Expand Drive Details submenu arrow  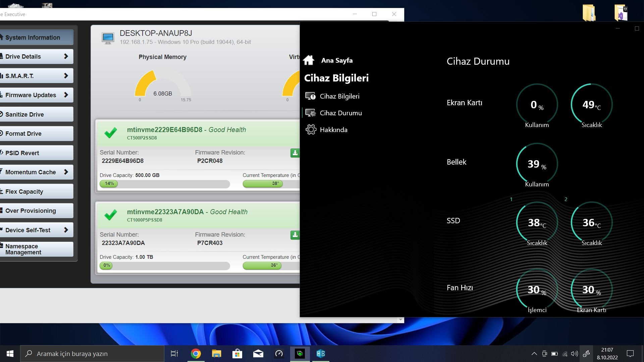coord(66,56)
